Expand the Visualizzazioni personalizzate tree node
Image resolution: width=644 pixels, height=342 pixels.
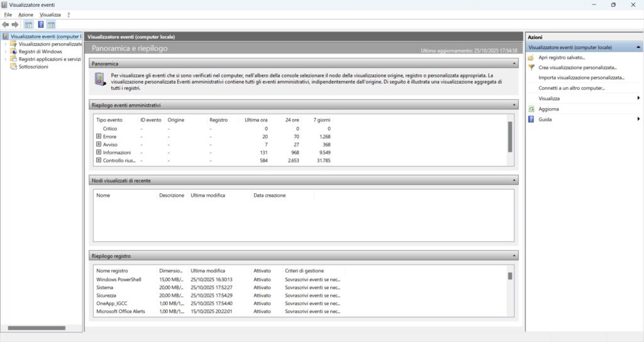click(x=6, y=44)
